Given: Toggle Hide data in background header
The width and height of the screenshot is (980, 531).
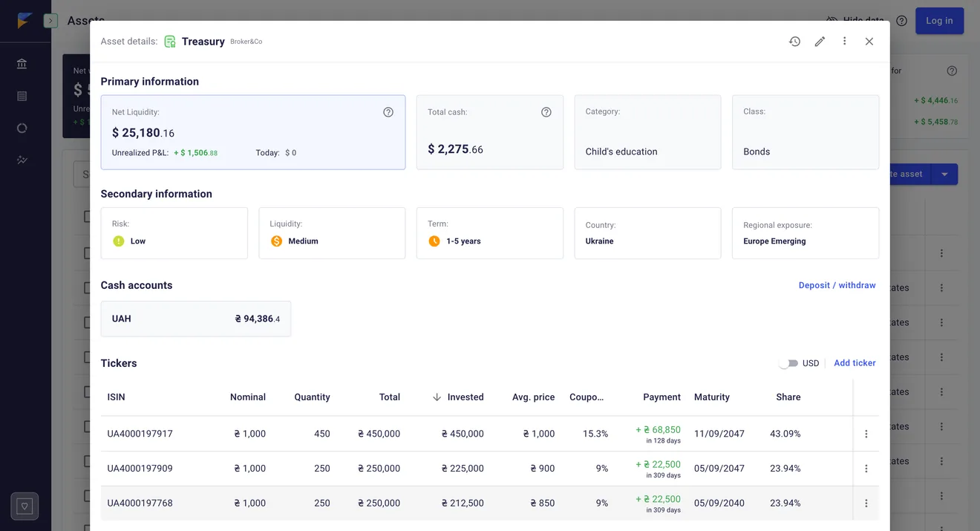Looking at the screenshot, I should [855, 21].
